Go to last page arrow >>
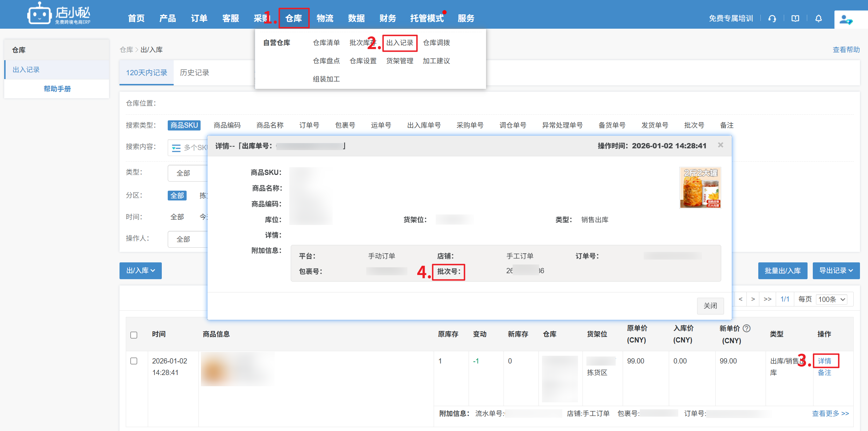 pos(767,299)
